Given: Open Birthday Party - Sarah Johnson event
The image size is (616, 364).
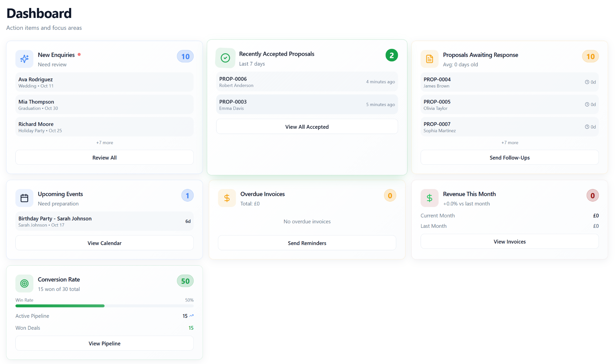Looking at the screenshot, I should (x=104, y=221).
